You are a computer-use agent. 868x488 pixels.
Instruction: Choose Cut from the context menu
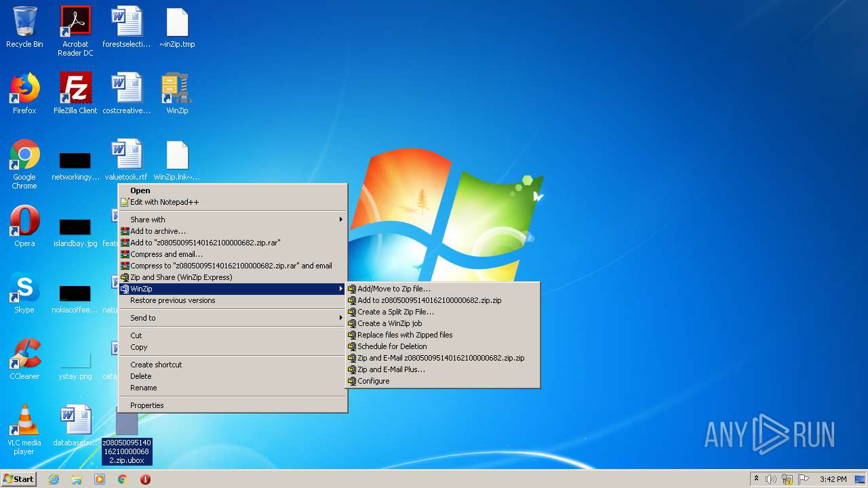[233, 335]
